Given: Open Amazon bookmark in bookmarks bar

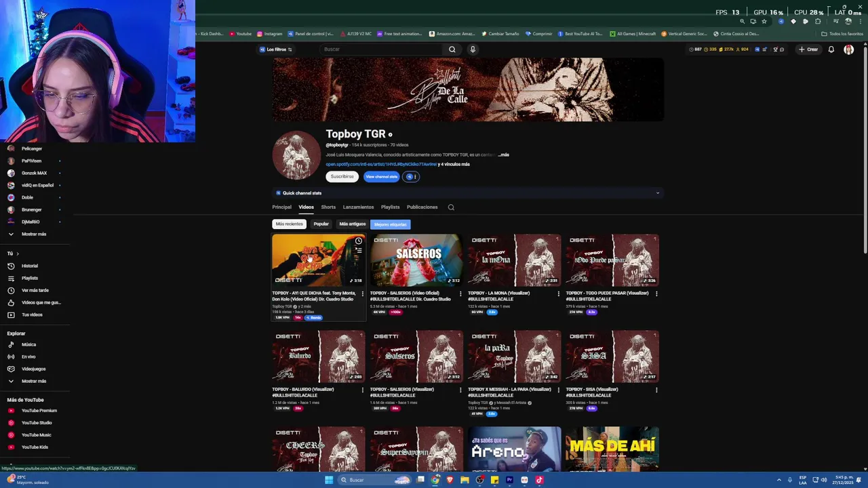Looking at the screenshot, I should point(452,34).
